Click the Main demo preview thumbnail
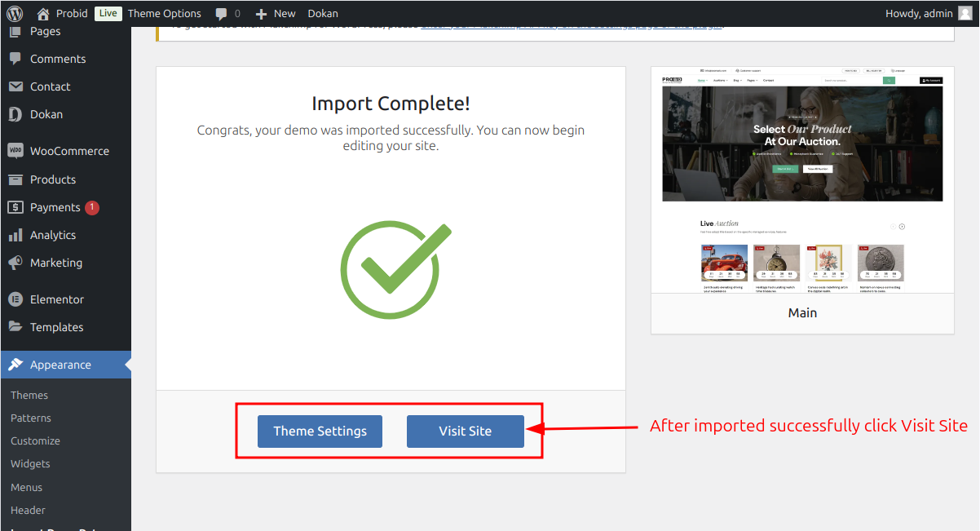980x531 pixels. click(802, 180)
